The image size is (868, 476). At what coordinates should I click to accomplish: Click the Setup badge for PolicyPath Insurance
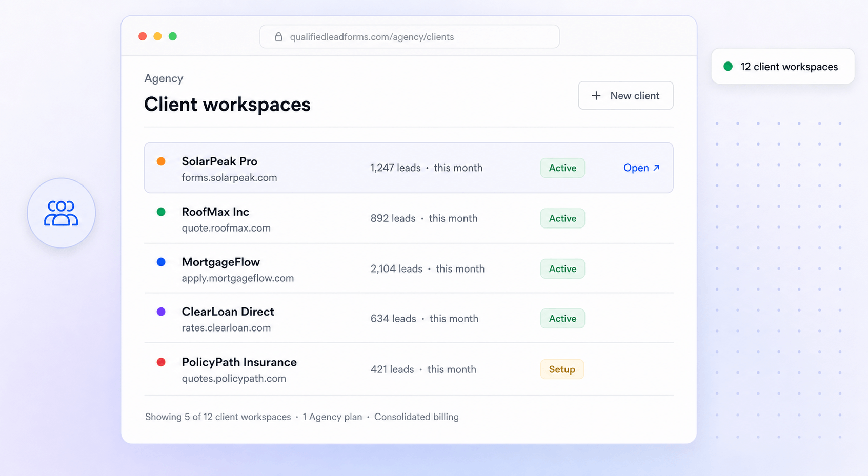click(x=562, y=369)
